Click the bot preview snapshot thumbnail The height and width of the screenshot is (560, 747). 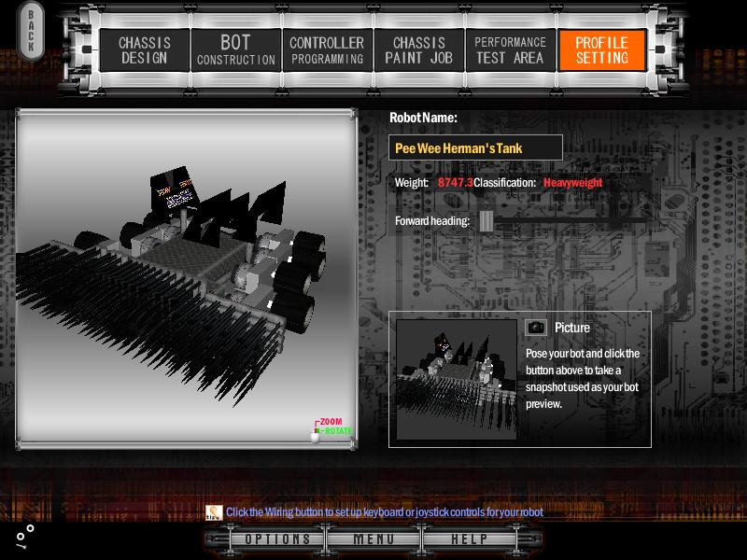457,380
